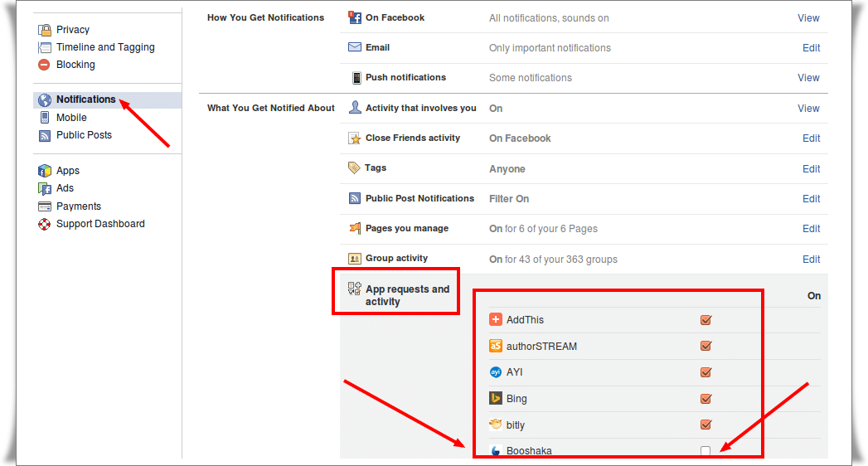
Task: Click View for Activity that involves you
Action: pyautogui.click(x=808, y=109)
